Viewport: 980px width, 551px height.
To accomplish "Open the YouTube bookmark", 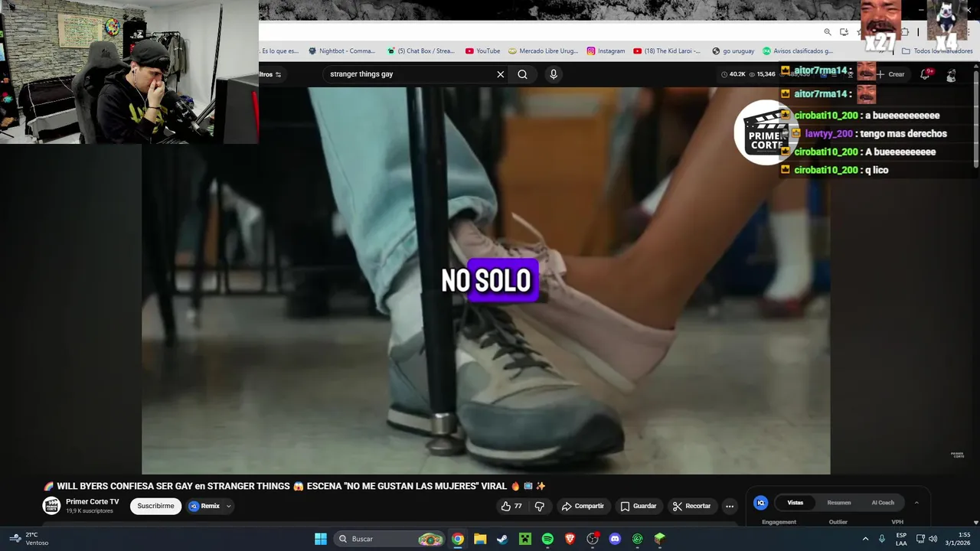I will click(482, 51).
